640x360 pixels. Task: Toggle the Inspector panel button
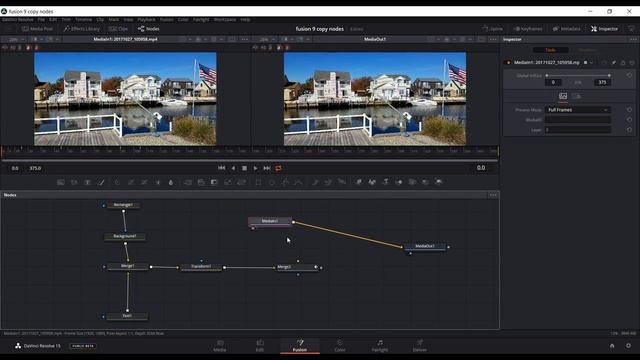coord(604,29)
